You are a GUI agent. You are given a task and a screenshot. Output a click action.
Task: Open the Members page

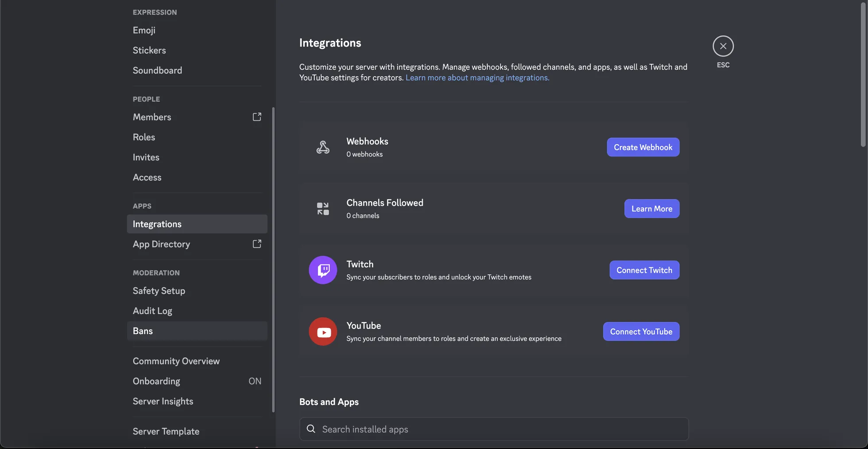click(197, 117)
